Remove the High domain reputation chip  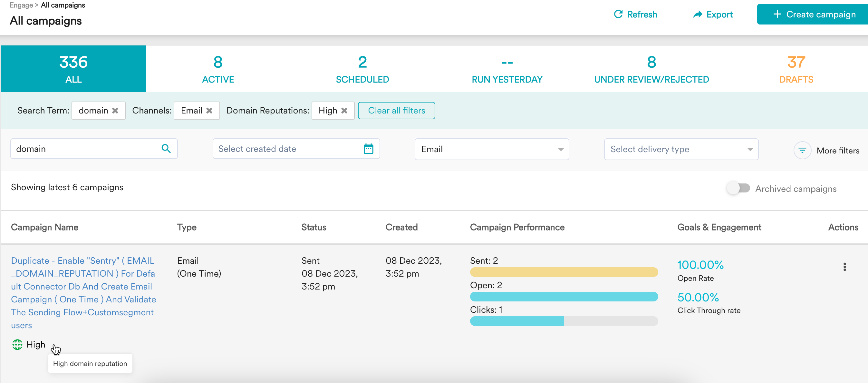[344, 111]
